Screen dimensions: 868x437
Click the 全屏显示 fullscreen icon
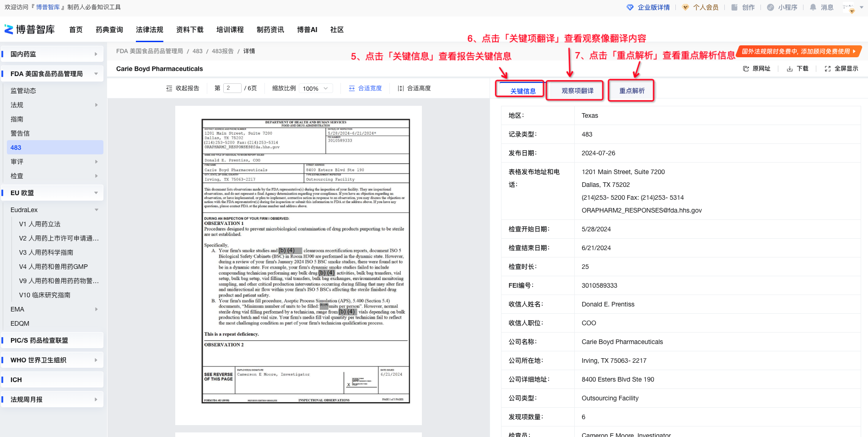tap(828, 69)
